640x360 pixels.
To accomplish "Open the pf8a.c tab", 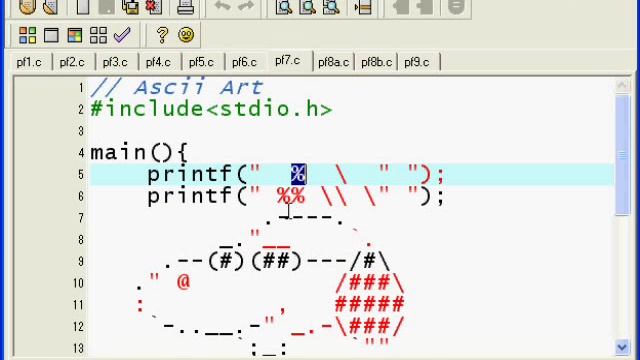I will coord(333,62).
